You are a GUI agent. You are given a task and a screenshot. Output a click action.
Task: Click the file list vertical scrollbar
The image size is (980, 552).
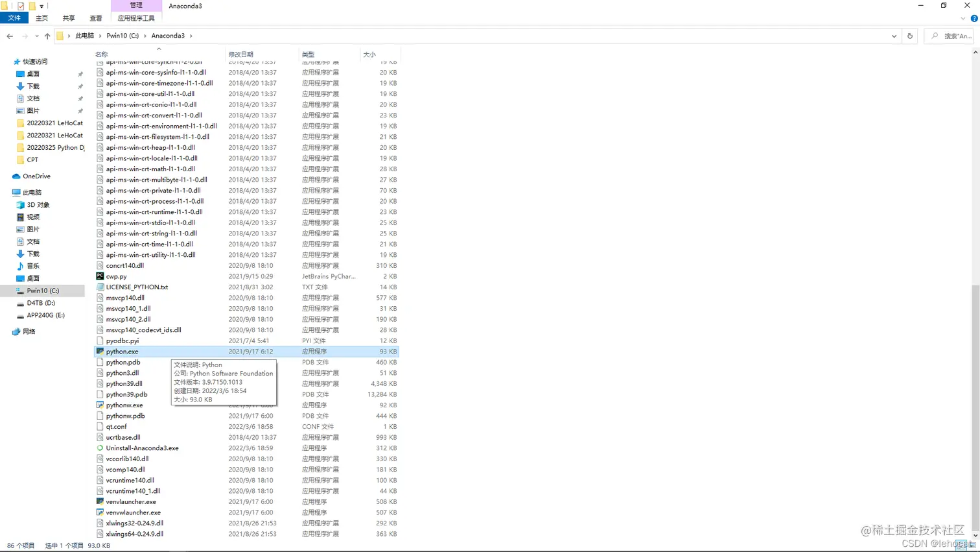[975, 407]
